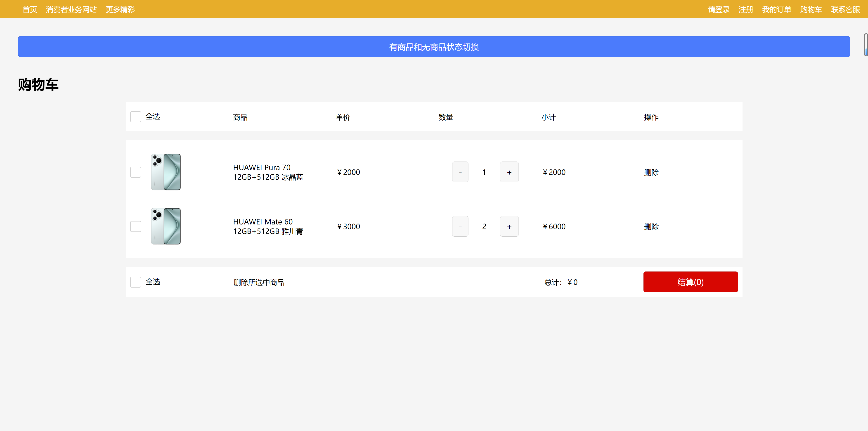This screenshot has width=868, height=431.
Task: Click HUAWEI Pura 70 product thumbnail
Action: pos(166,172)
